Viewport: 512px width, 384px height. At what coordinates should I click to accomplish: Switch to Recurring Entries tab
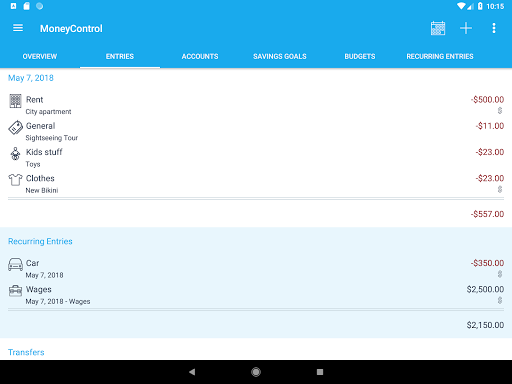point(440,56)
